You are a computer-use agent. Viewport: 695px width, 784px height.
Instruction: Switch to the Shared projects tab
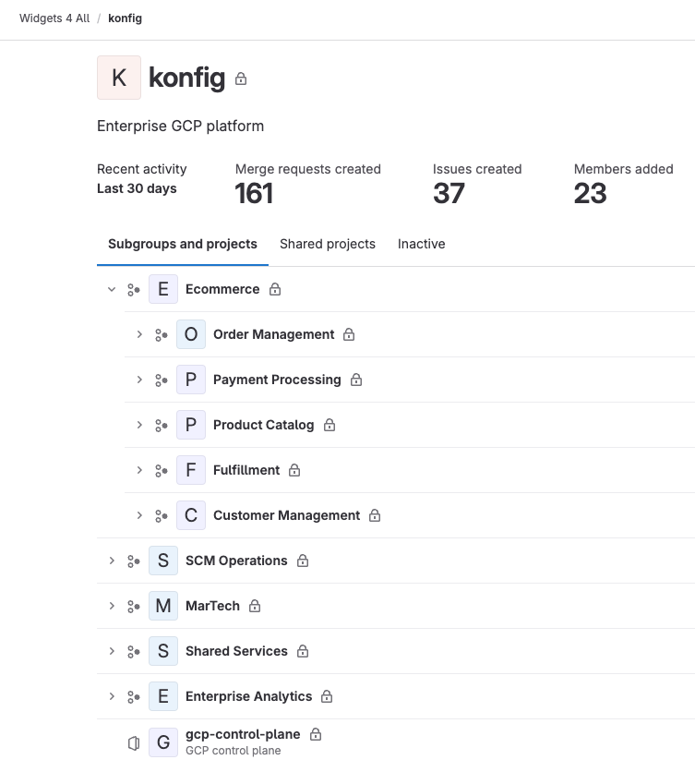(x=328, y=244)
